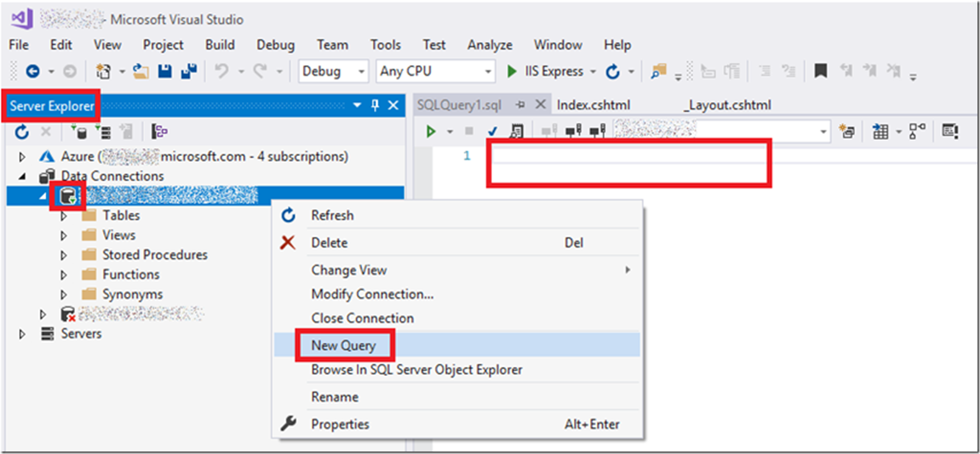Open the Window menu
The image size is (980, 454).
558,45
